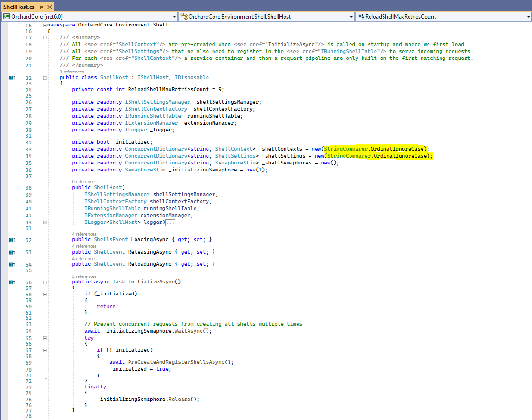Open '4 references' CodeLens above ReleasingAsync
Image resolution: width=532 pixels, height=420 pixels.
pyautogui.click(x=84, y=246)
